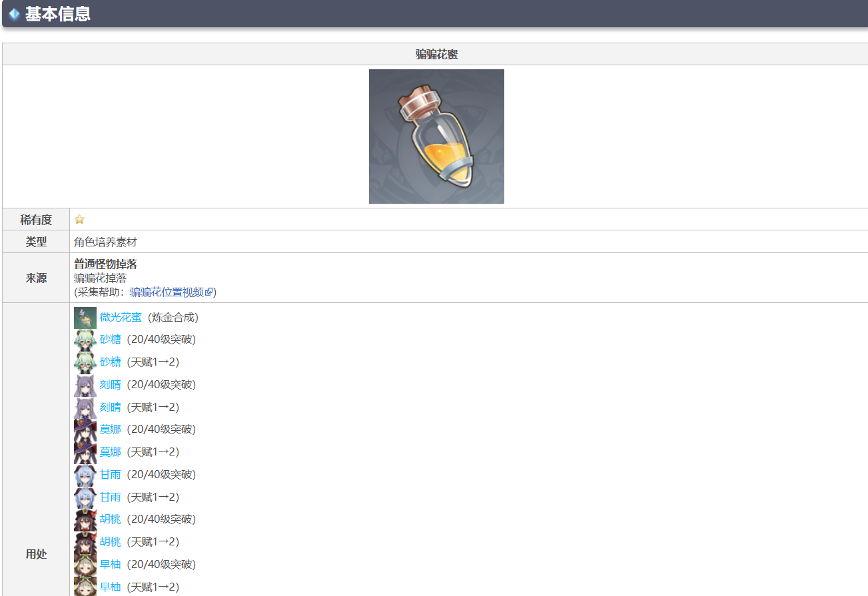Viewport: 868px width, 596px height.
Task: Click 莫娜 avatar in 20/40级突破 row
Action: pos(85,430)
